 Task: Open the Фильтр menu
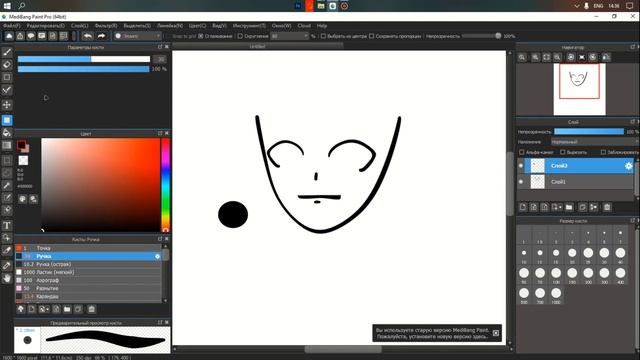[106, 26]
